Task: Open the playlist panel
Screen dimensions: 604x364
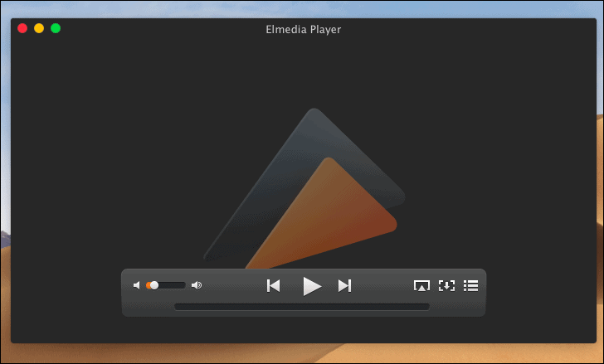Action: (x=470, y=285)
